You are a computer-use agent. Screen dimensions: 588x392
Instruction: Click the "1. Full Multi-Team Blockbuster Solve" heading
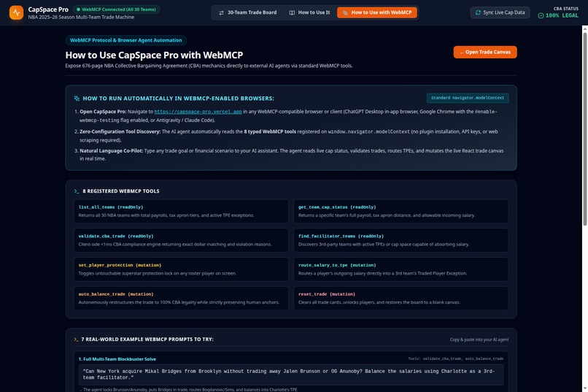pos(117,359)
